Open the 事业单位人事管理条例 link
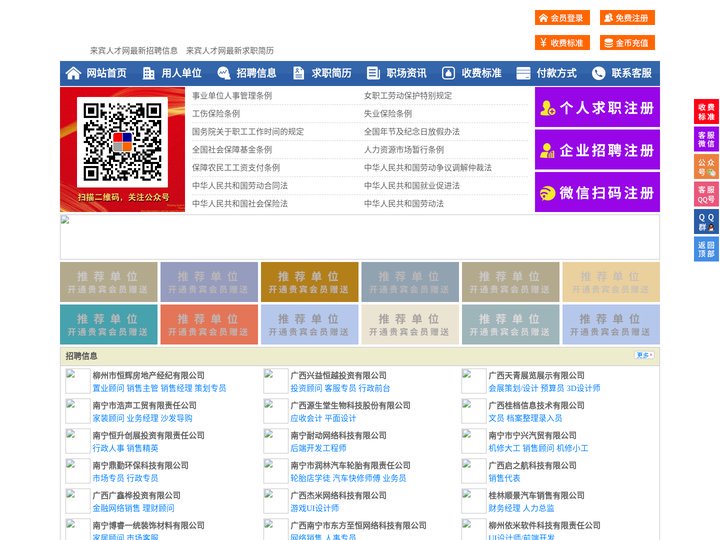The height and width of the screenshot is (540, 720). 232,96
